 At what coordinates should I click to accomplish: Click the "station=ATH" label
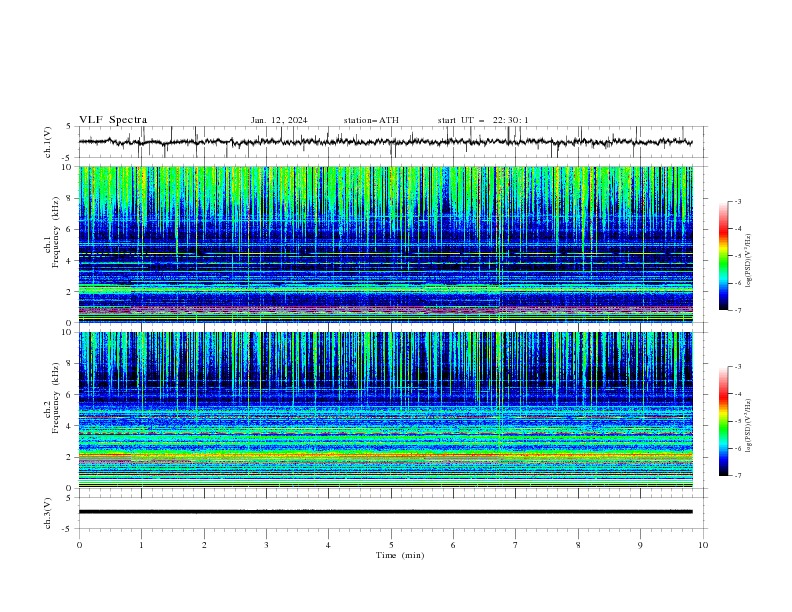point(371,120)
